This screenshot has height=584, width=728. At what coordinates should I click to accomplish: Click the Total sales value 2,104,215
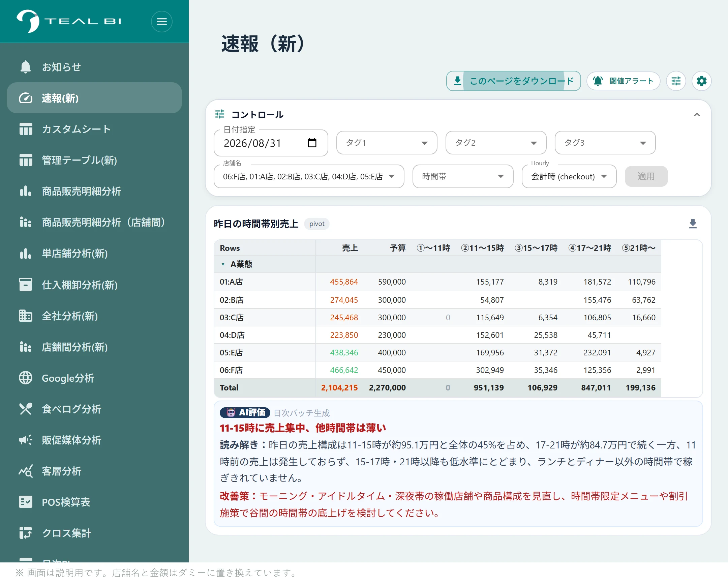point(339,387)
